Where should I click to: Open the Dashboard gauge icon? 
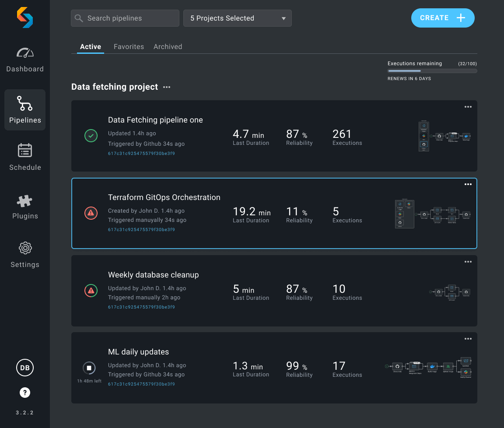pyautogui.click(x=25, y=53)
